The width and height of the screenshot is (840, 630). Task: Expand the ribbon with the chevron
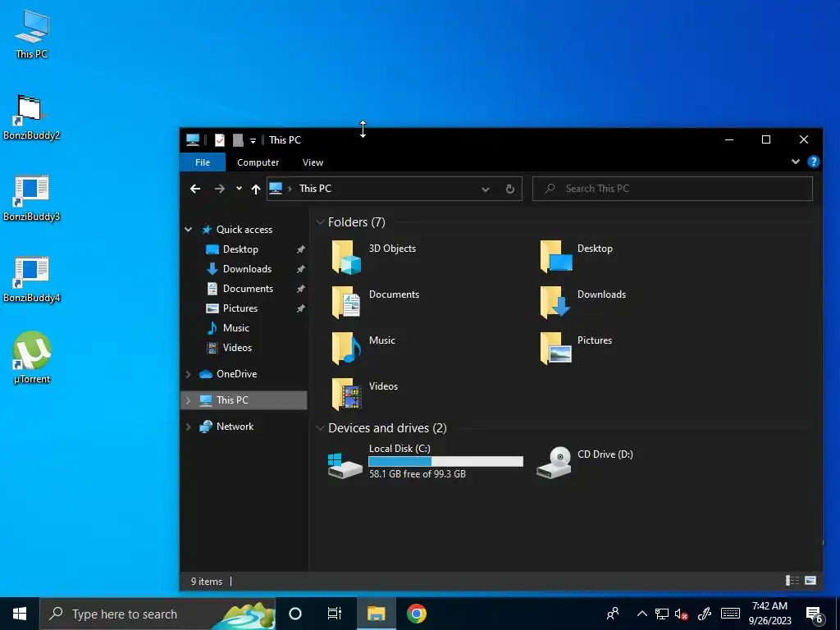[796, 162]
